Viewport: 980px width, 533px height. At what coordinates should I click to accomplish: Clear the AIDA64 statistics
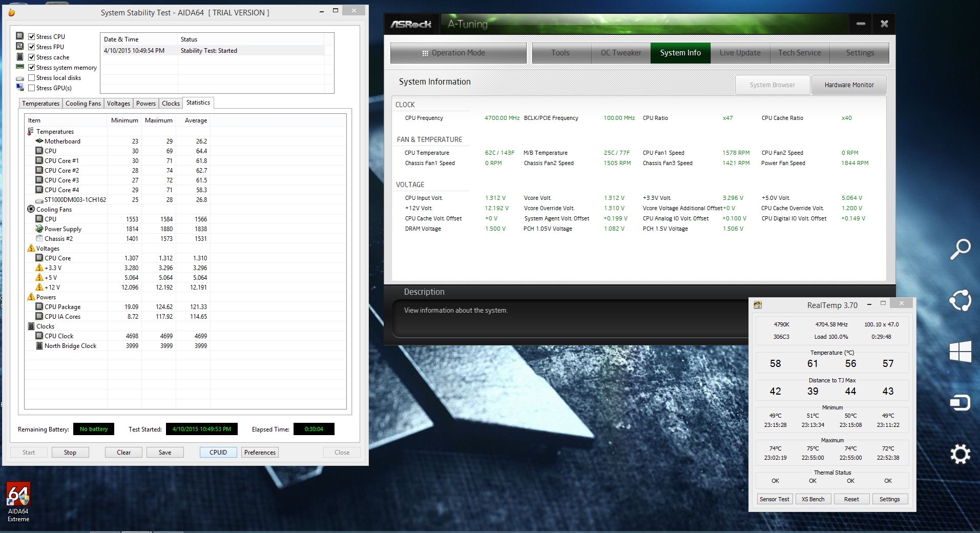coord(124,453)
